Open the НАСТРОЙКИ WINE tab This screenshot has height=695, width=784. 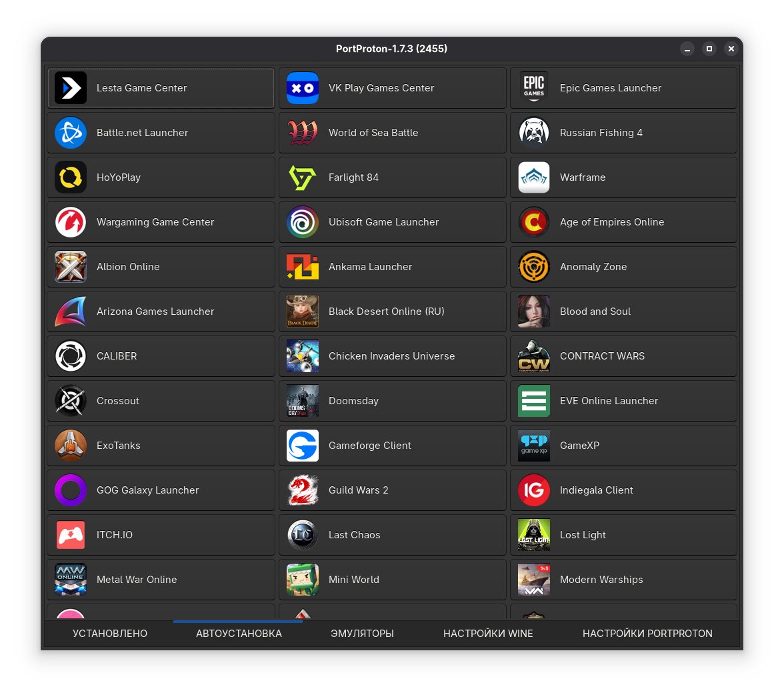click(488, 634)
